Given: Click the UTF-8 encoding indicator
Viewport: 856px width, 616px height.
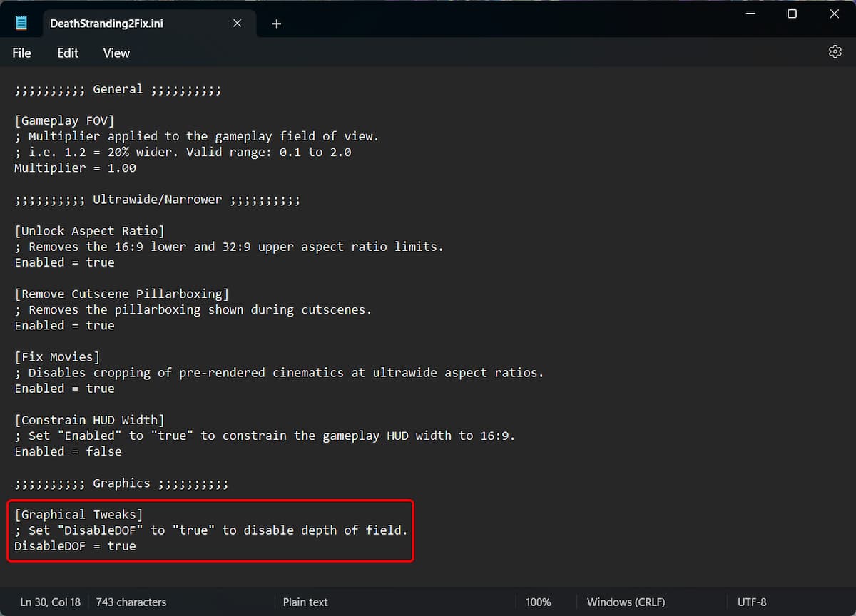Looking at the screenshot, I should [752, 602].
